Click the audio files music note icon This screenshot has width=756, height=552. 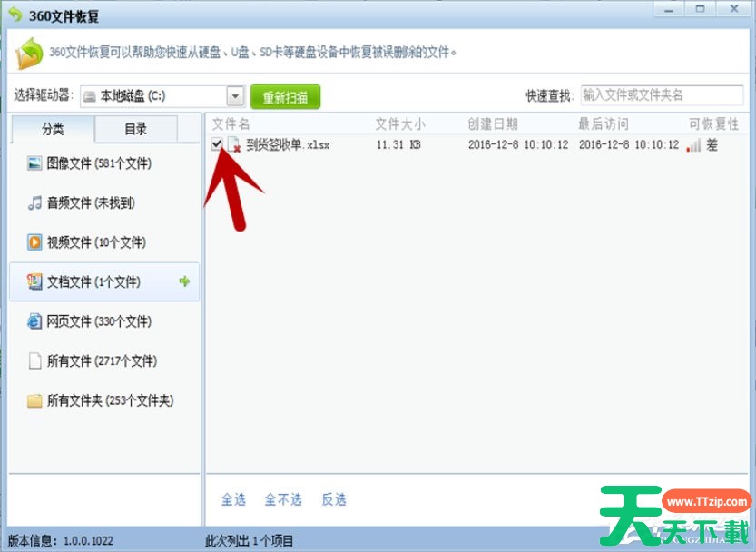pyautogui.click(x=34, y=203)
